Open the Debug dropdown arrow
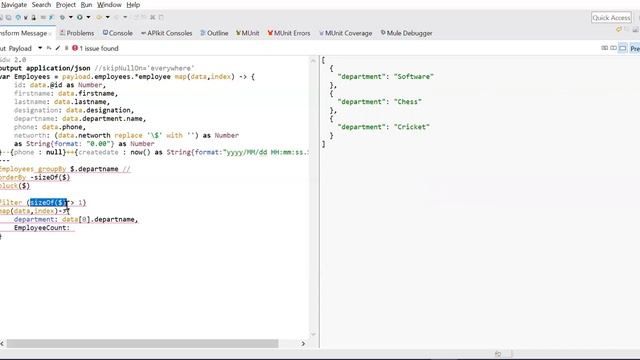The width and height of the screenshot is (640, 360). pyautogui.click(x=71, y=17)
